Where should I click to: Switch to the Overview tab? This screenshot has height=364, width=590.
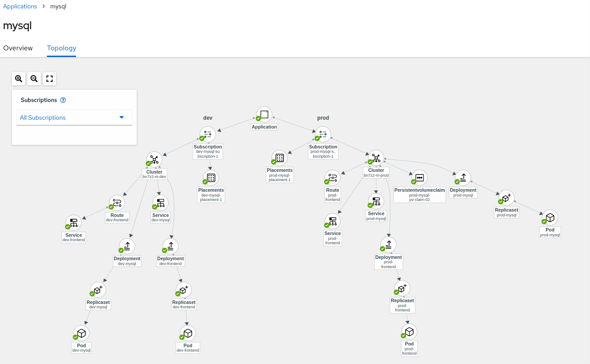pos(18,48)
